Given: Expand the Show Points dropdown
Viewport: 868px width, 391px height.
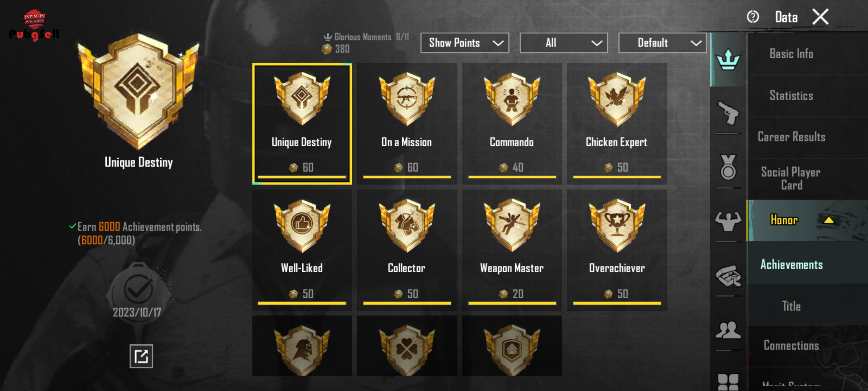Looking at the screenshot, I should tap(465, 43).
